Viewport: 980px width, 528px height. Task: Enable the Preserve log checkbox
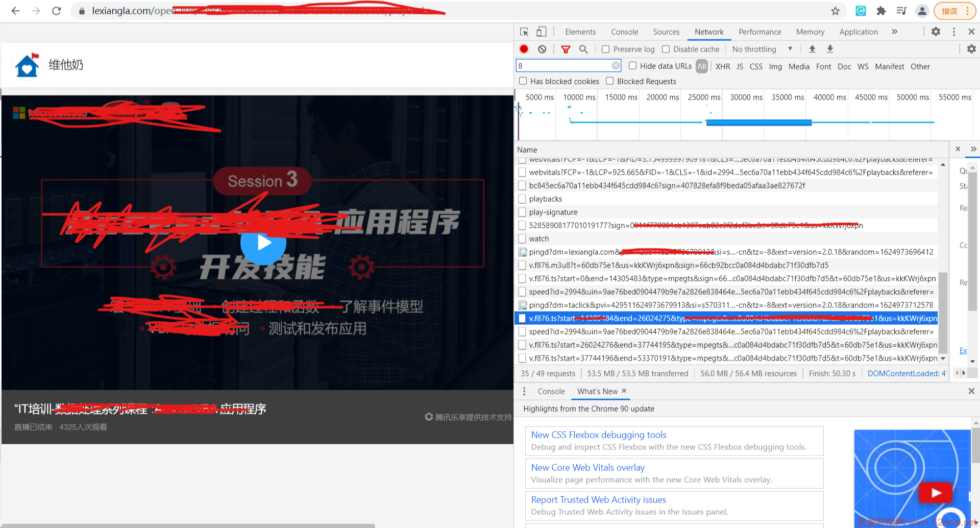[606, 49]
